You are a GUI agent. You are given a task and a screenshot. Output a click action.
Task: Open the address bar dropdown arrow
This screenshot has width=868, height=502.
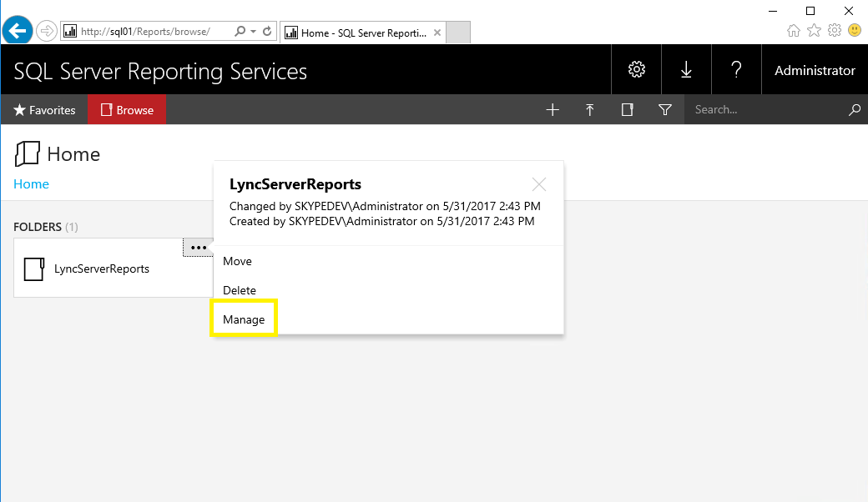253,32
